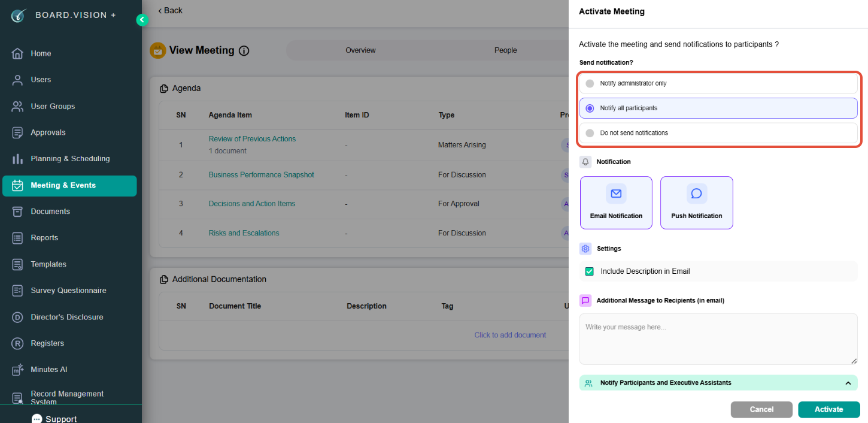This screenshot has height=423, width=868.
Task: Click the Settings gear icon
Action: click(x=585, y=249)
